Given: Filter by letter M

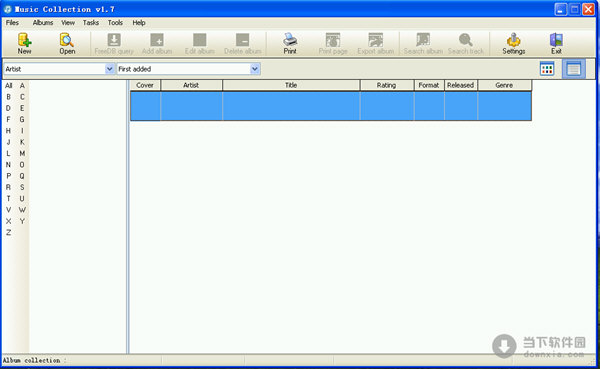Looking at the screenshot, I should 22,153.
